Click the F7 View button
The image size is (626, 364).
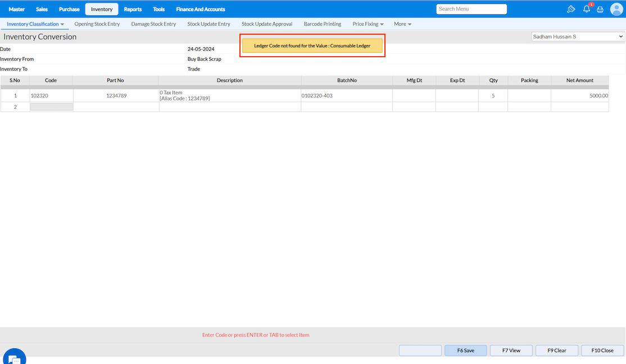(x=511, y=351)
